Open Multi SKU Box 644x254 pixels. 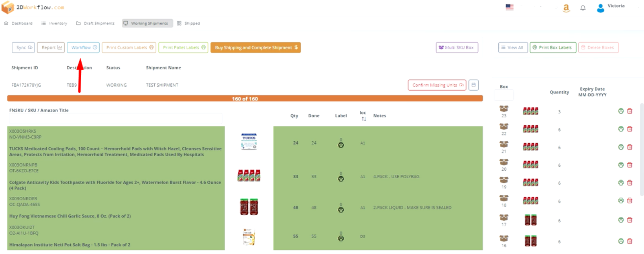coord(457,48)
